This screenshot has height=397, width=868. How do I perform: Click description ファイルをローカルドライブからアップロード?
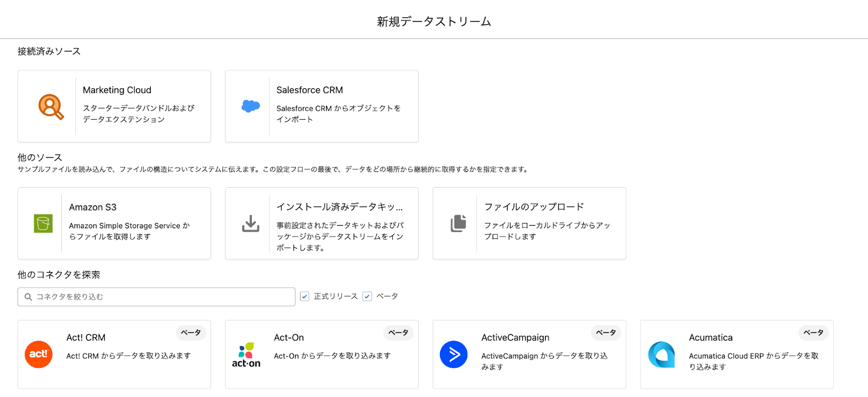547,230
